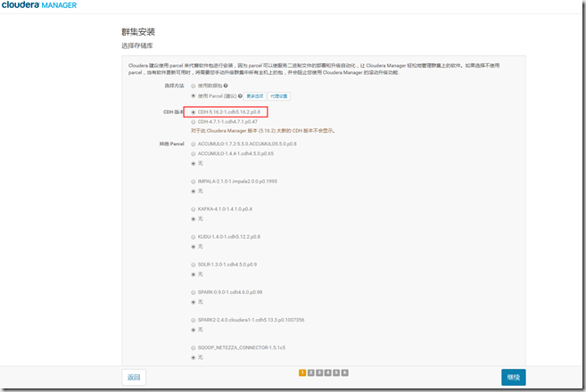The width and height of the screenshot is (586, 392).
Task: Select ACCUMULO-1.7.2-5.5.0 parcel radio
Action: [x=194, y=143]
